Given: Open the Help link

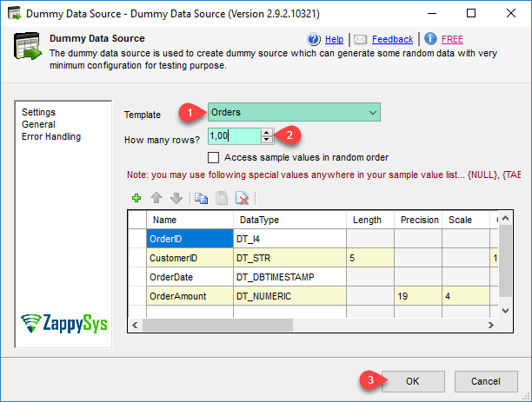Looking at the screenshot, I should tap(334, 39).
